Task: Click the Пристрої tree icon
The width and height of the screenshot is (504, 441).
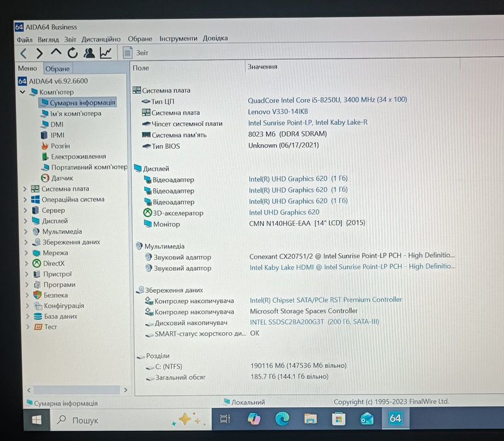Action: 37,274
